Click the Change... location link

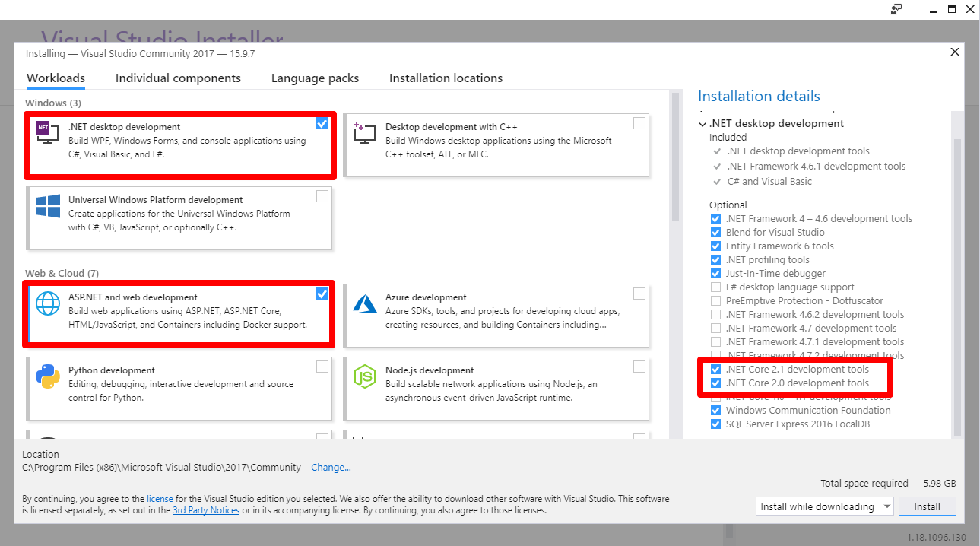click(331, 468)
